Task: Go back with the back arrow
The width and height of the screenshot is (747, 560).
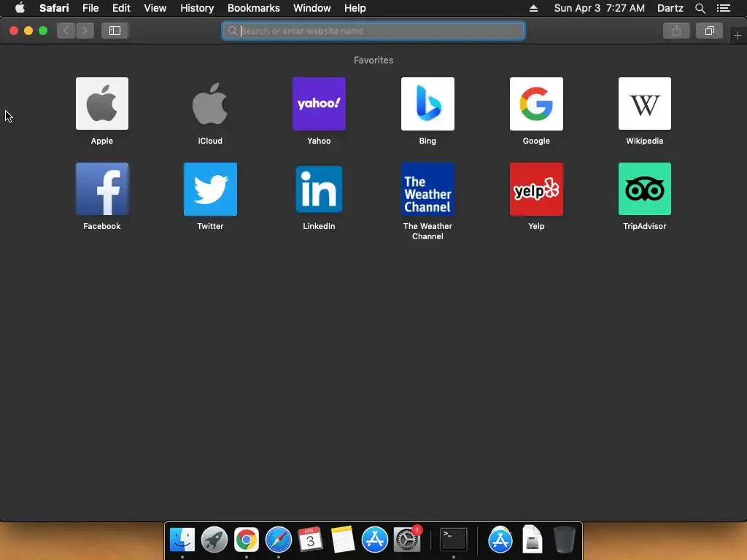Action: tap(66, 31)
